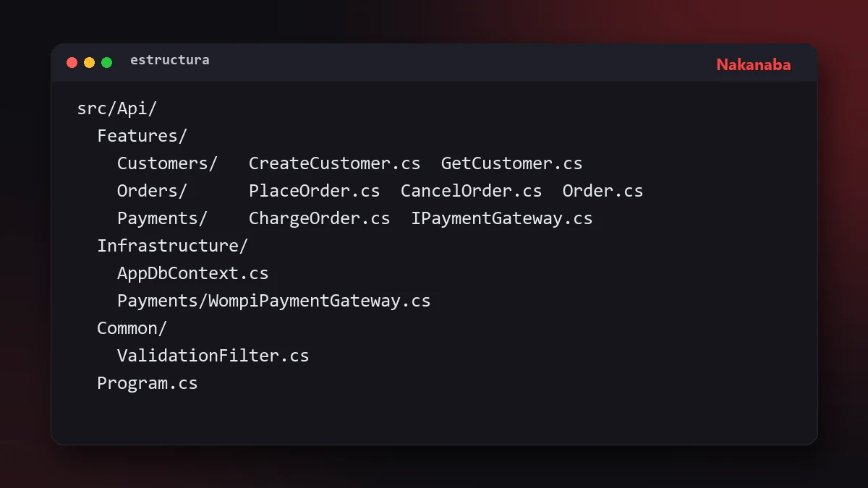Screen dimensions: 868x488
Task: Select the file 'CreateCustomer.cs'
Action: 335,163
